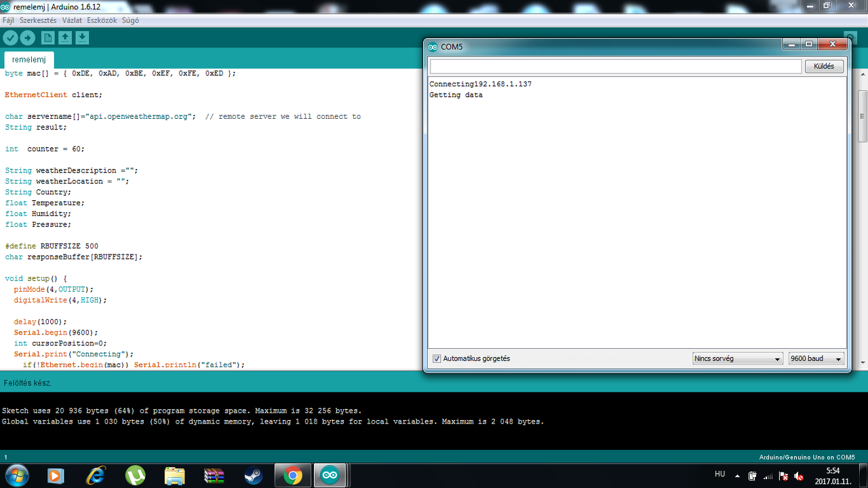
Task: Select the remelemj sketch tab
Action: (29, 60)
